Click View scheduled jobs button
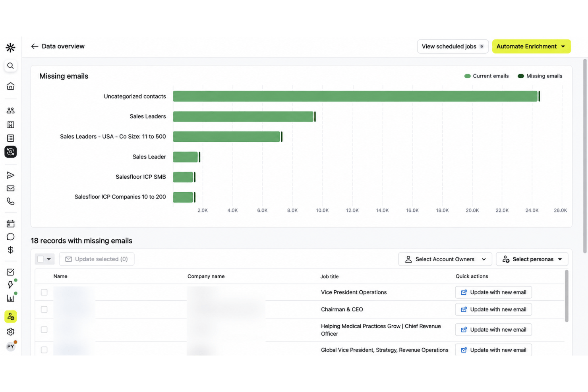Screen dimensions: 588x392 (x=453, y=46)
